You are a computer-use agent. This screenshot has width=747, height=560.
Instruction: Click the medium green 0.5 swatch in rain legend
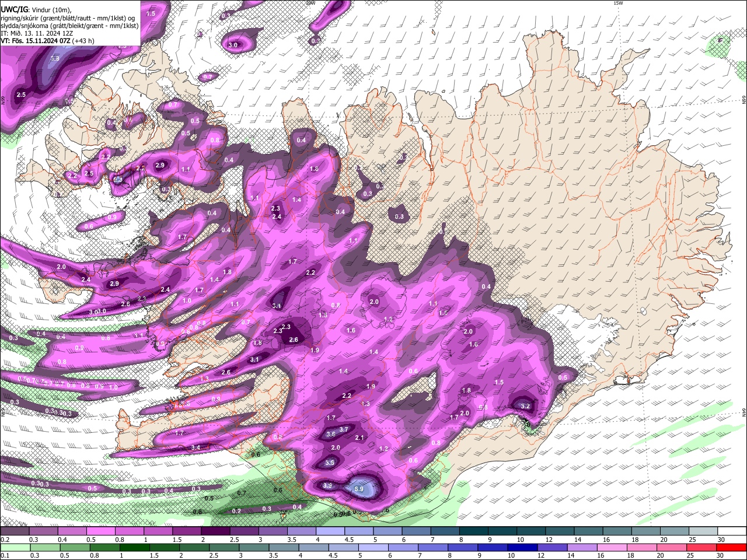point(75,547)
